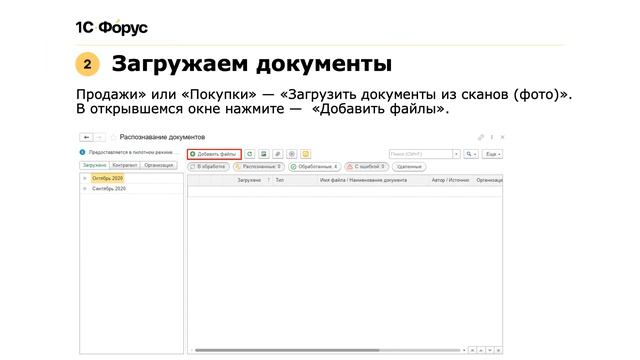Click the round gray toolbar icon
Viewport: 640px width, 360px height.
pos(291,154)
